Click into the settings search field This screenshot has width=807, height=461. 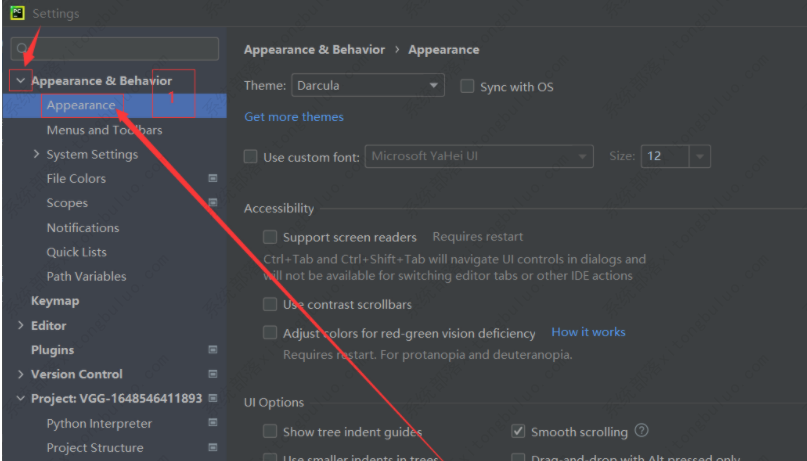tap(120, 49)
